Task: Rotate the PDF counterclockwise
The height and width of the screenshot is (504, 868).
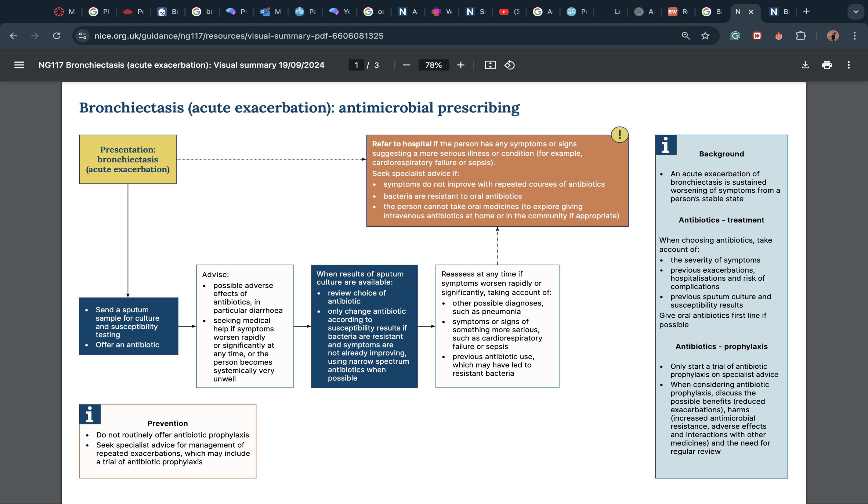Action: pyautogui.click(x=509, y=65)
